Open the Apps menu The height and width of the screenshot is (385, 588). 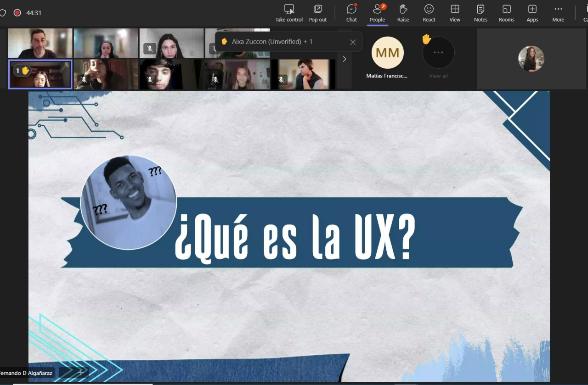(532, 13)
